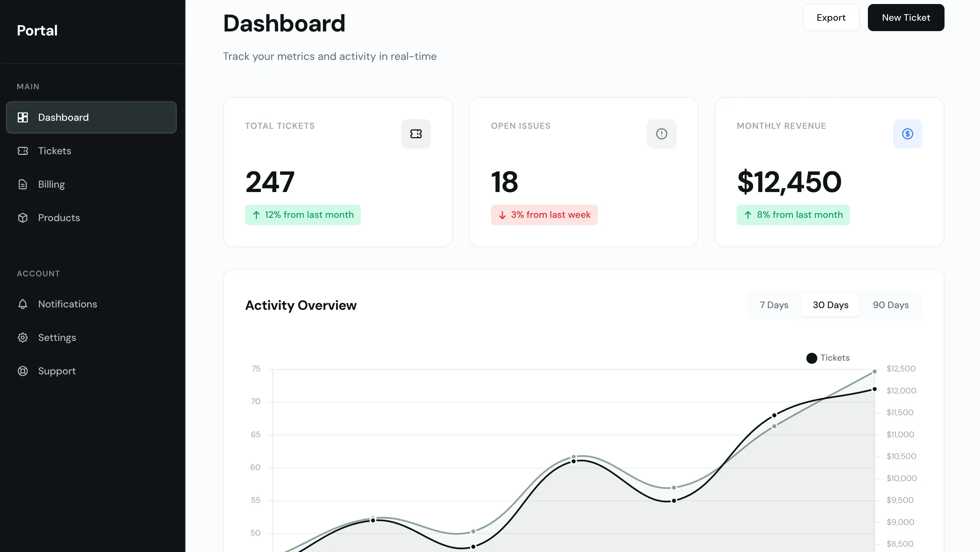Viewport: 980px width, 552px height.
Task: Select the 30 Days range tab
Action: point(830,305)
